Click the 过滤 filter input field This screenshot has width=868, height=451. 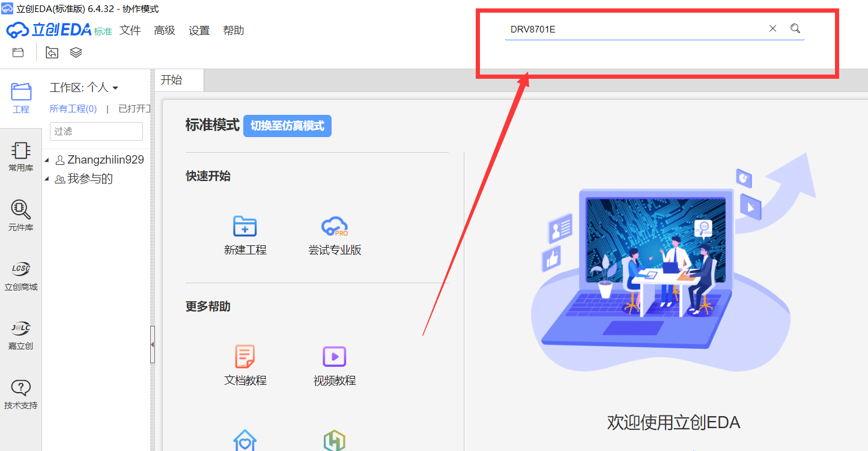96,131
